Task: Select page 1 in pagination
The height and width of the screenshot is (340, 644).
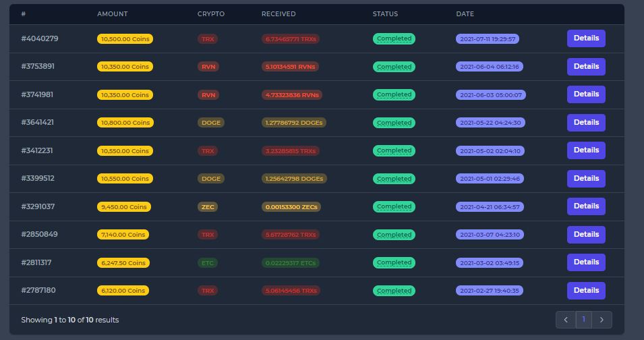Action: click(583, 320)
